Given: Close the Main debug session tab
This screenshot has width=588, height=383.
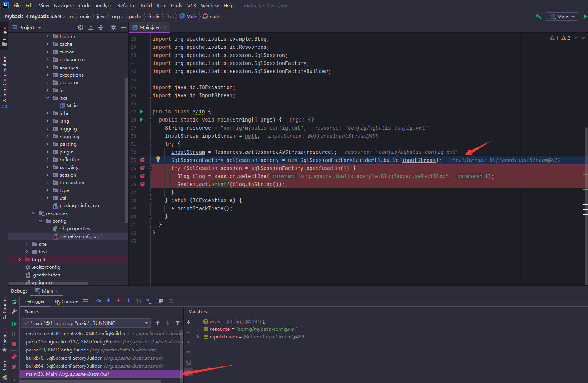Looking at the screenshot, I should pyautogui.click(x=57, y=291).
